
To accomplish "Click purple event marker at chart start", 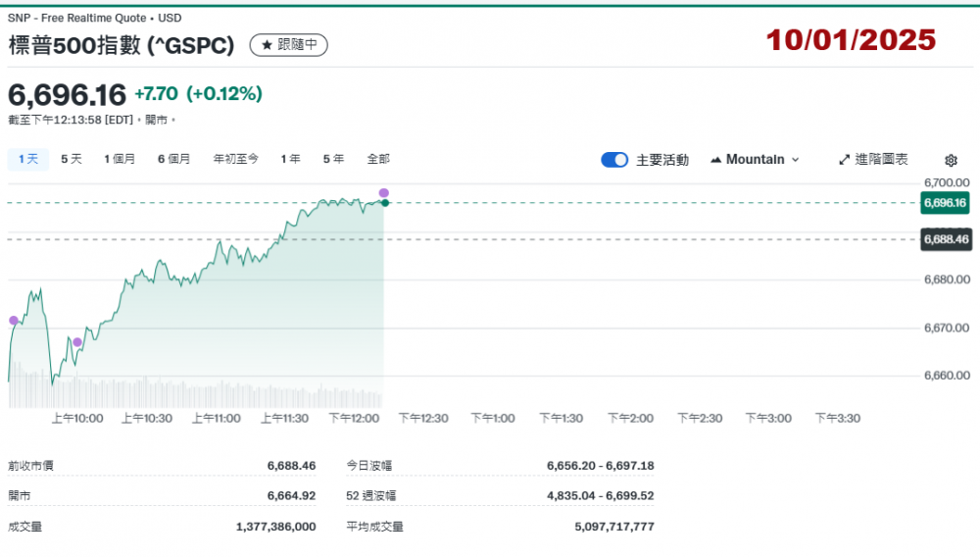I will [x=13, y=321].
